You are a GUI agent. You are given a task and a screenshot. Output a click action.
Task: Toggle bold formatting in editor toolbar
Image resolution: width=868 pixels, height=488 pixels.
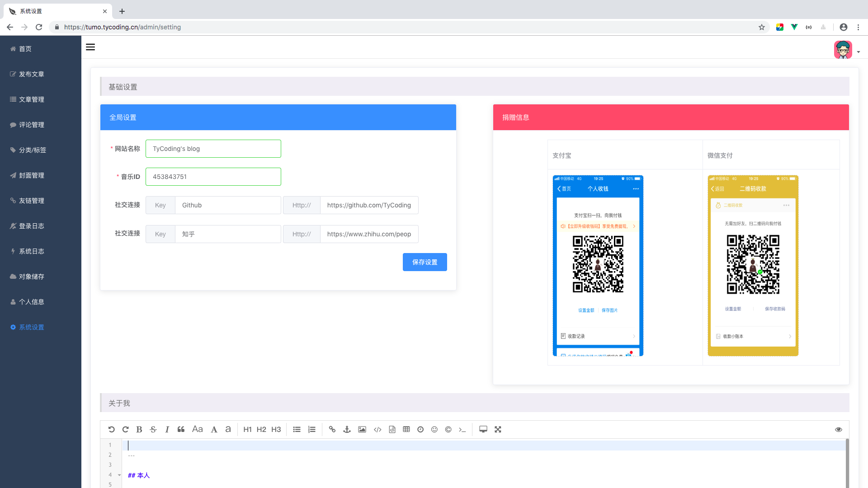point(139,429)
